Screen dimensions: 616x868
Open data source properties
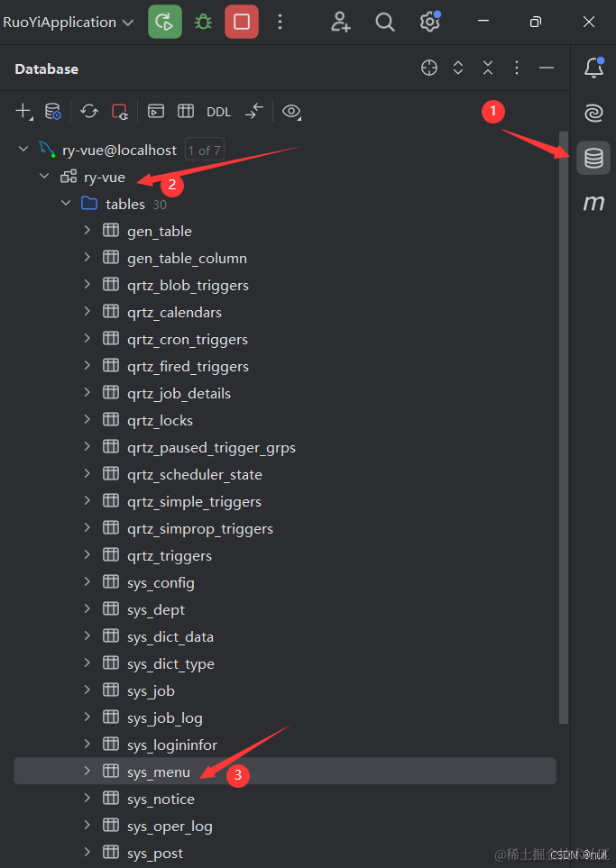pos(53,112)
